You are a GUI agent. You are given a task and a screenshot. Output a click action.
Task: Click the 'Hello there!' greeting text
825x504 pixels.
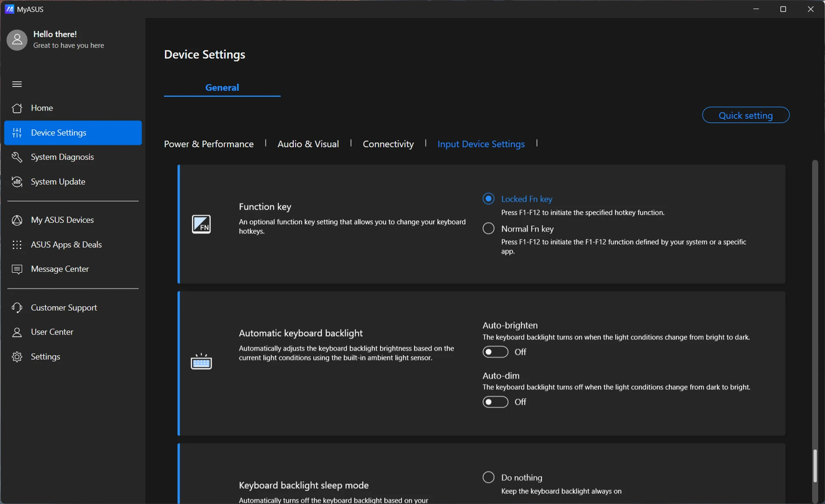point(55,34)
